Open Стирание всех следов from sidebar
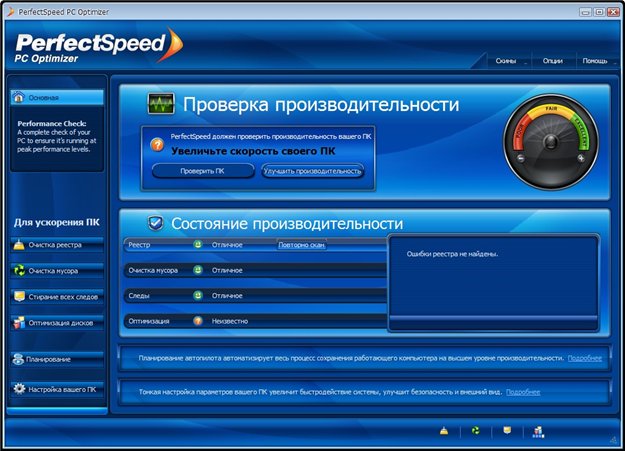Image resolution: width=625 pixels, height=451 pixels. tap(57, 297)
